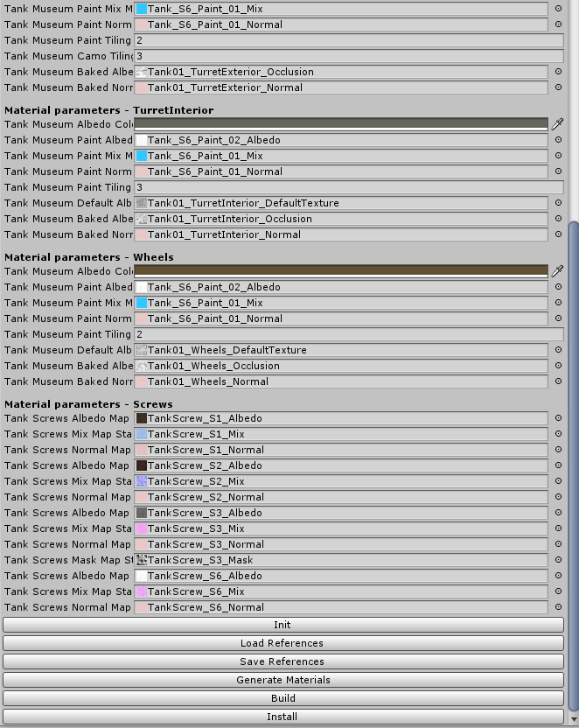Open object picker for Tank01_Wheels_Normal

tap(558, 381)
